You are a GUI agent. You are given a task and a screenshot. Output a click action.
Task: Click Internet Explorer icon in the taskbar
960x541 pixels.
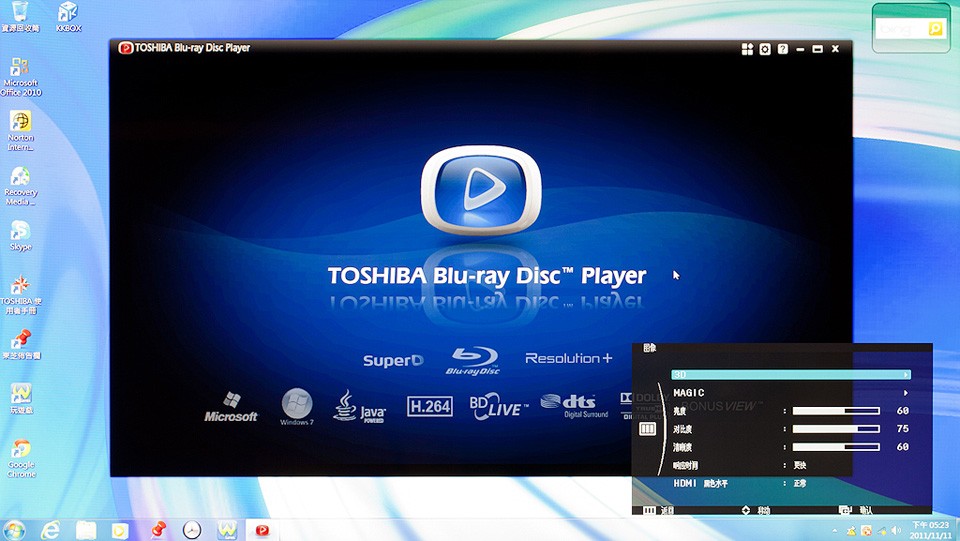click(50, 530)
